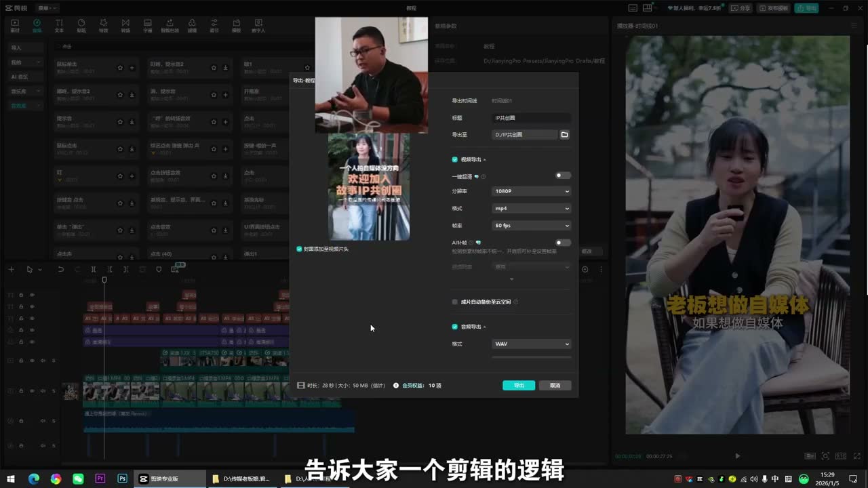Viewport: 868px width, 488px height.
Task: Open the 数字人 digital human tab
Action: coord(258,26)
